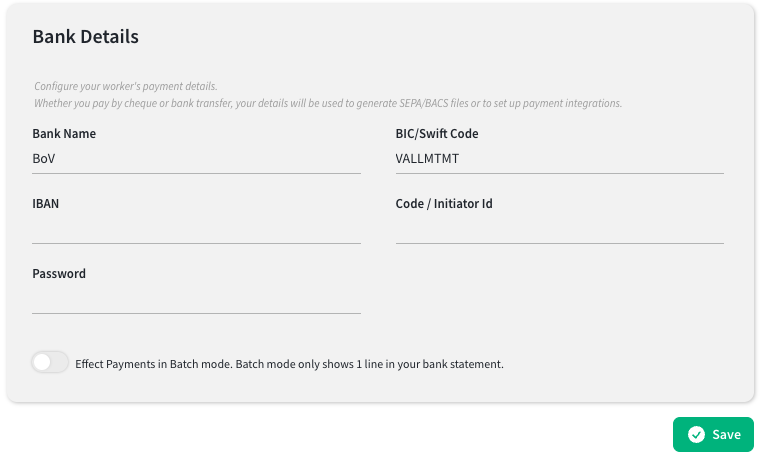
Task: Click into the Code / Initiator Id field
Action: 560,229
